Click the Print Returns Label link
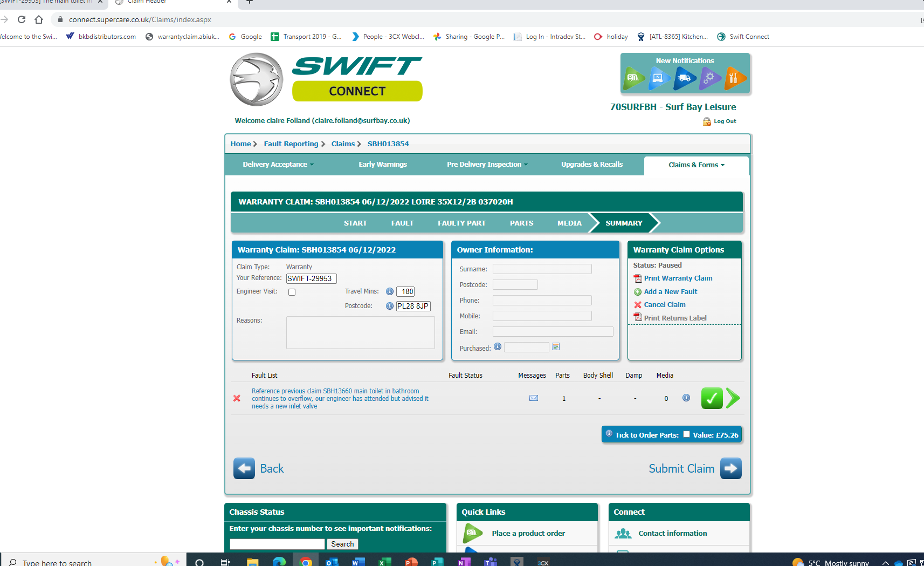Viewport: 924px width, 566px height. [675, 318]
